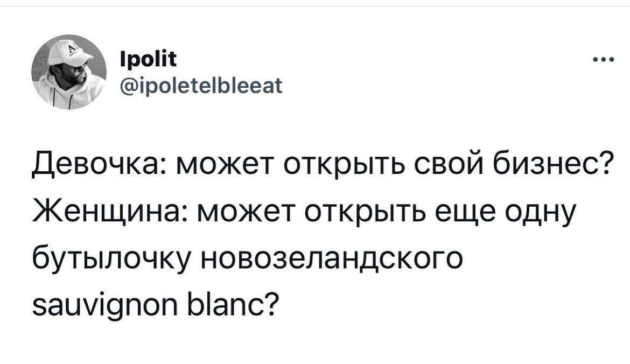
Task: Open the @ipoletelbleeat handle link
Action: pyautogui.click(x=201, y=86)
